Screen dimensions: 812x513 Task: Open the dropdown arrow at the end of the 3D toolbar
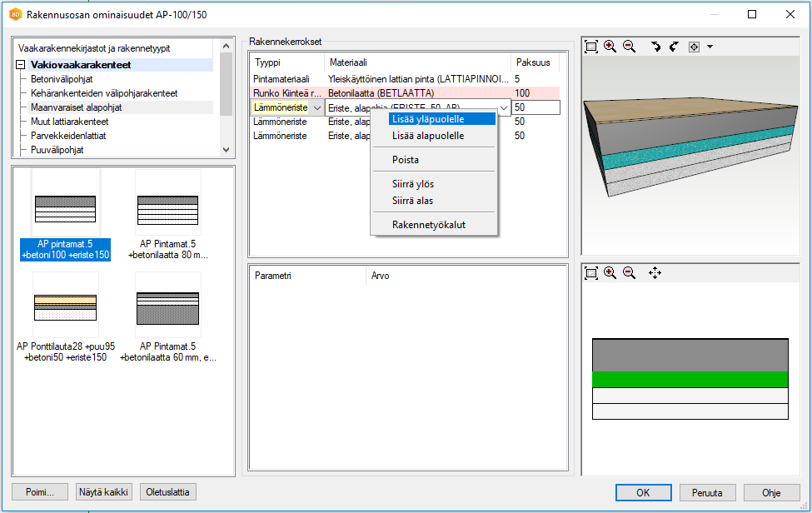coord(710,47)
